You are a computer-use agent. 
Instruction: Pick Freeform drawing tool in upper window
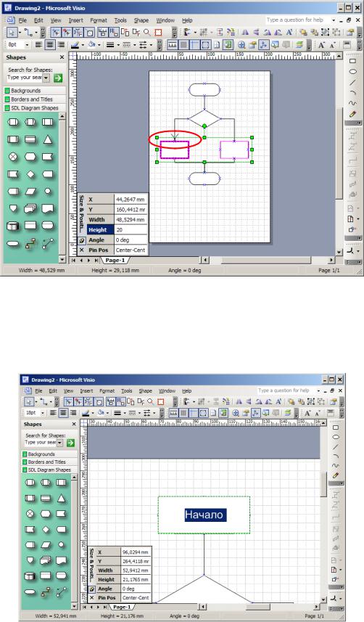(352, 104)
